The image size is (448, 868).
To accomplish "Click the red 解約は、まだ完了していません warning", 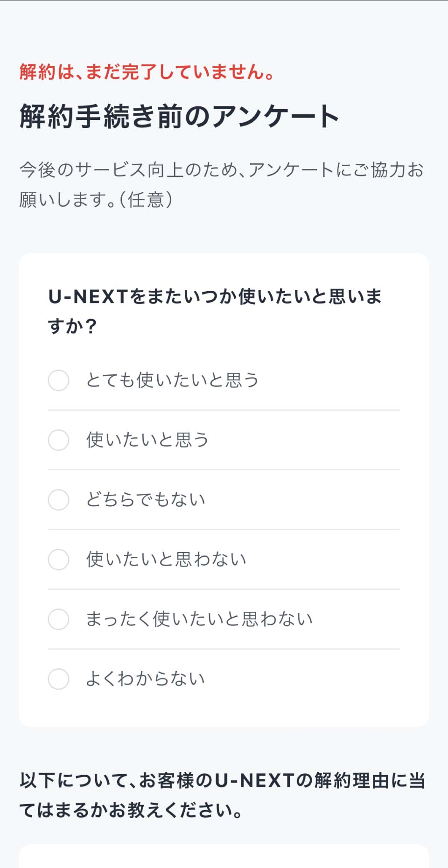I will pyautogui.click(x=147, y=72).
